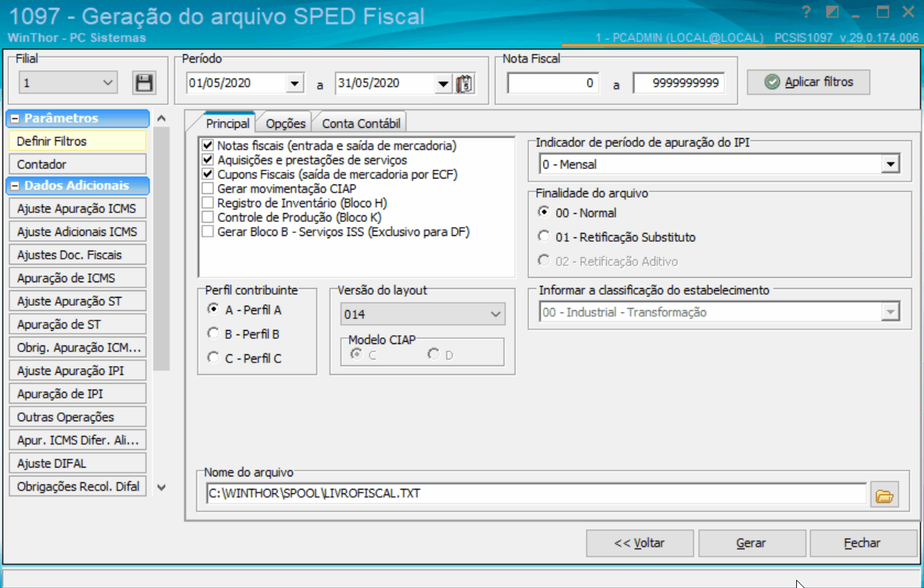Collapse the Dados Adicionais section minus icon
This screenshot has height=588, width=924.
[x=15, y=186]
